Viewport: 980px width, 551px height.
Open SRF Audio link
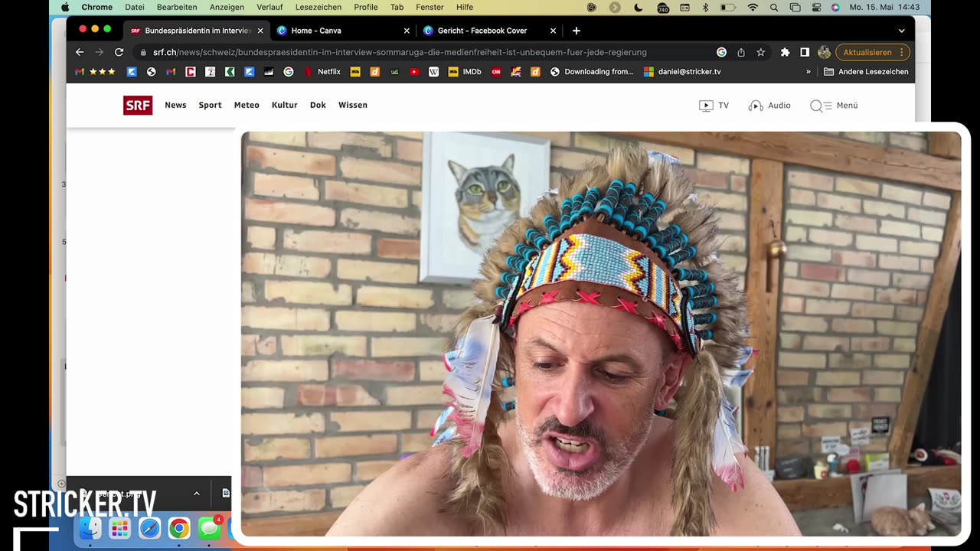(x=769, y=106)
